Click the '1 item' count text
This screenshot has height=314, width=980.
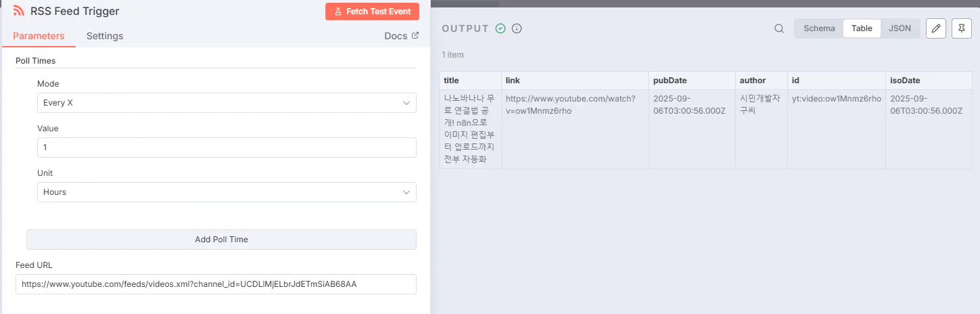pyautogui.click(x=452, y=55)
